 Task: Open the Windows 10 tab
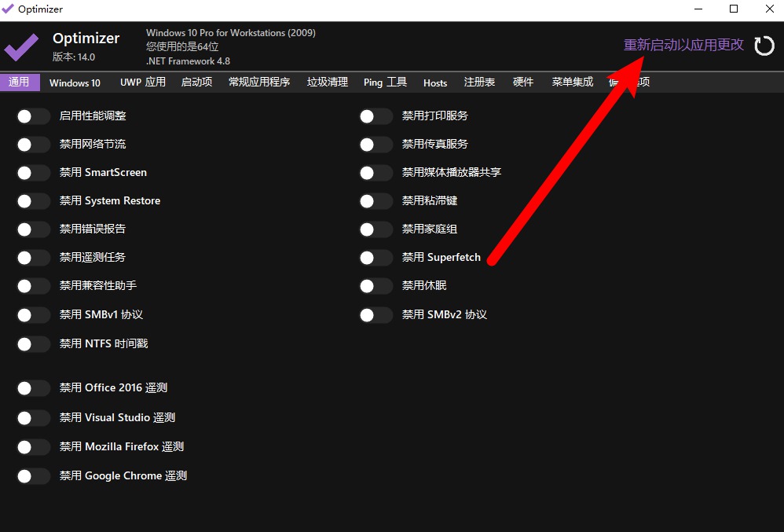(75, 83)
